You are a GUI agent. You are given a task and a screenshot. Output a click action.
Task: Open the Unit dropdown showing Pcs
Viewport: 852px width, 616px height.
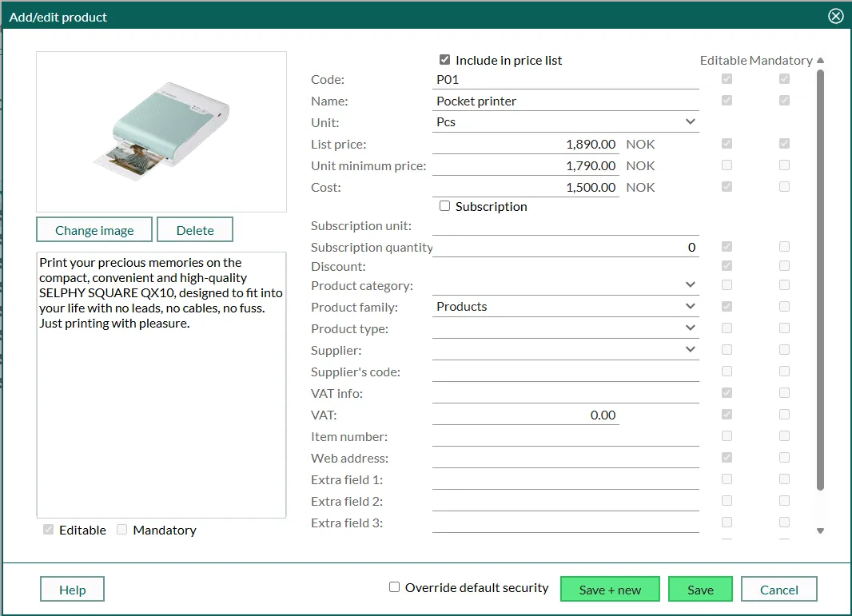tap(565, 122)
